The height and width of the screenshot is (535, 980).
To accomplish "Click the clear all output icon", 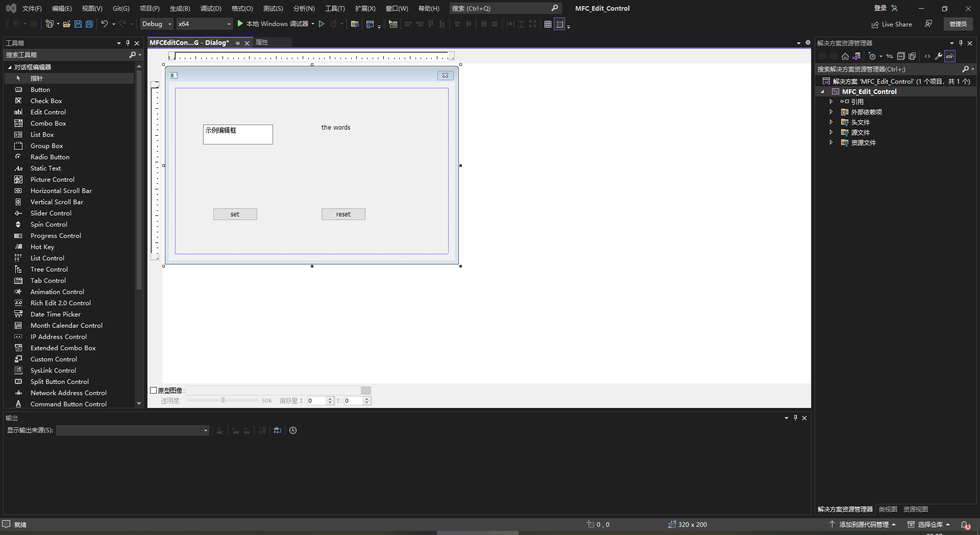I will [262, 430].
